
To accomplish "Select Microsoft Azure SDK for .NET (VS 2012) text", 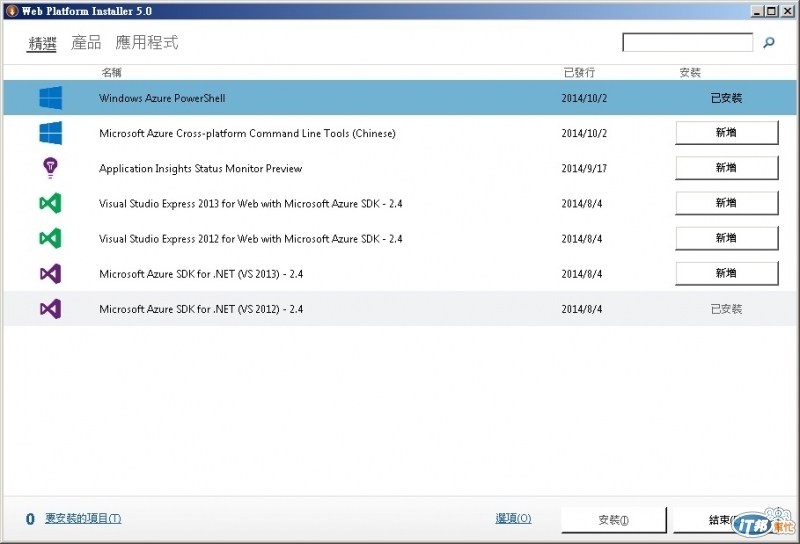I will (201, 309).
